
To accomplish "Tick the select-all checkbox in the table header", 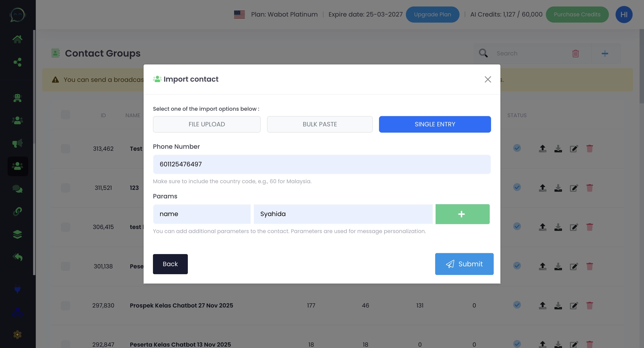I will [65, 115].
